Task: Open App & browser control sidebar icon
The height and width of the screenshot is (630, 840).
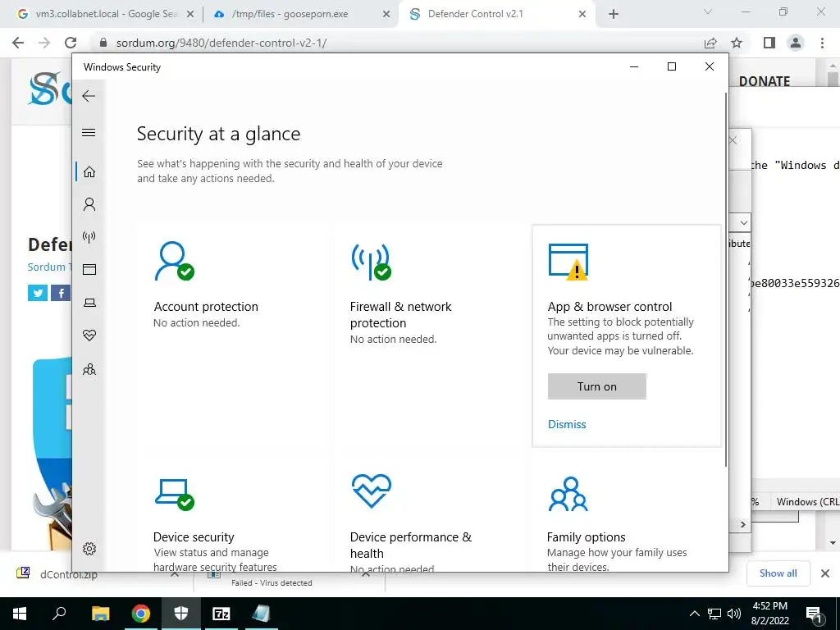Action: point(89,269)
